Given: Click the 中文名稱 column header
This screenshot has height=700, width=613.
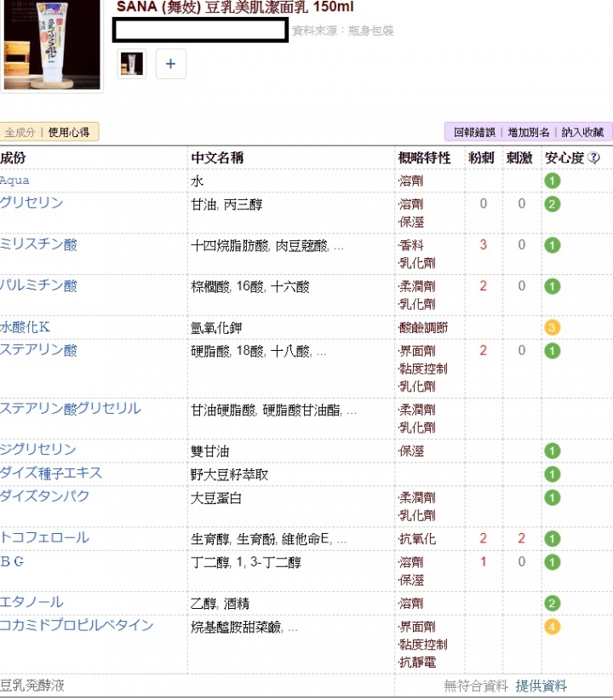Looking at the screenshot, I should click(217, 158).
